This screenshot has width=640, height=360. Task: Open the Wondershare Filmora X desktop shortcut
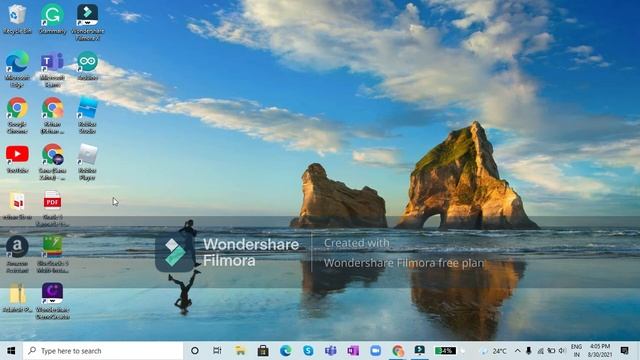tap(87, 22)
